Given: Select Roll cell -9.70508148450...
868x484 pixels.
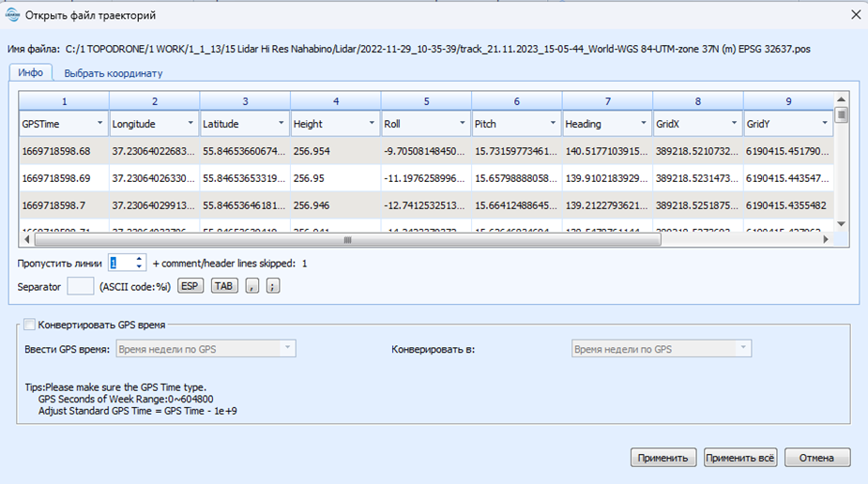Looking at the screenshot, I should [x=426, y=151].
